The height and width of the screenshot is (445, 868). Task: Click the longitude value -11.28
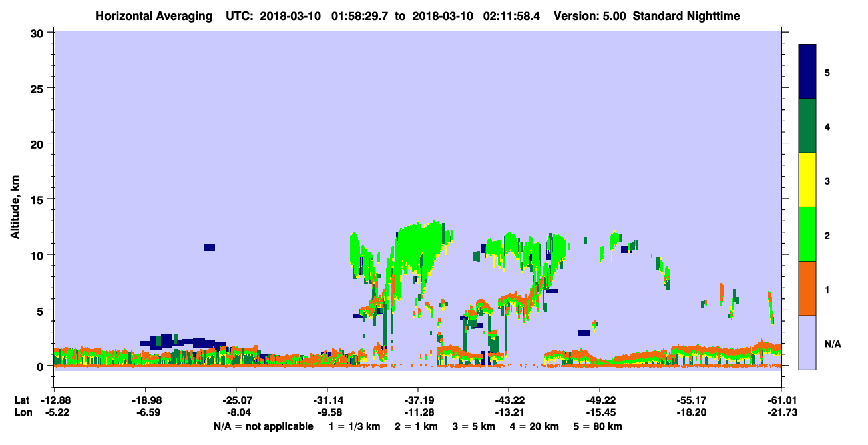point(418,413)
